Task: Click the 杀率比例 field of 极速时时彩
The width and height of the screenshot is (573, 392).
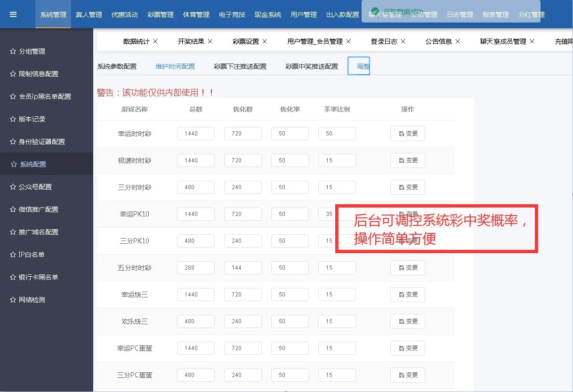Action: pyautogui.click(x=337, y=160)
